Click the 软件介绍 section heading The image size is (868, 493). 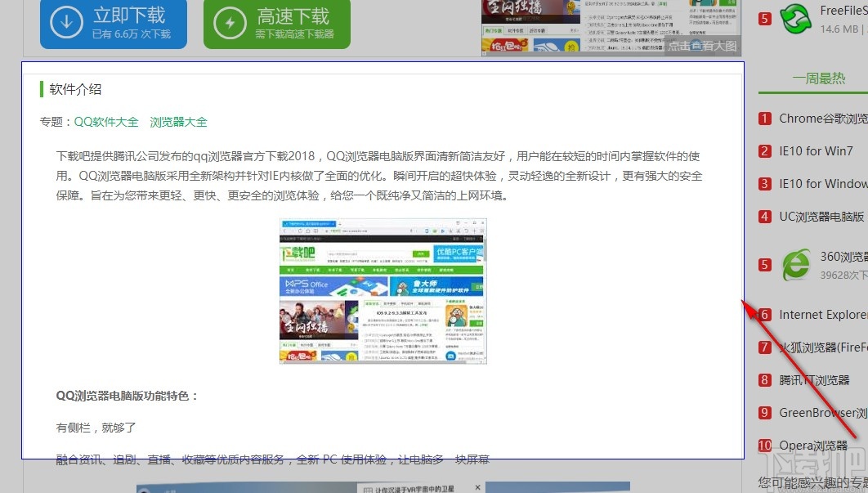(75, 89)
